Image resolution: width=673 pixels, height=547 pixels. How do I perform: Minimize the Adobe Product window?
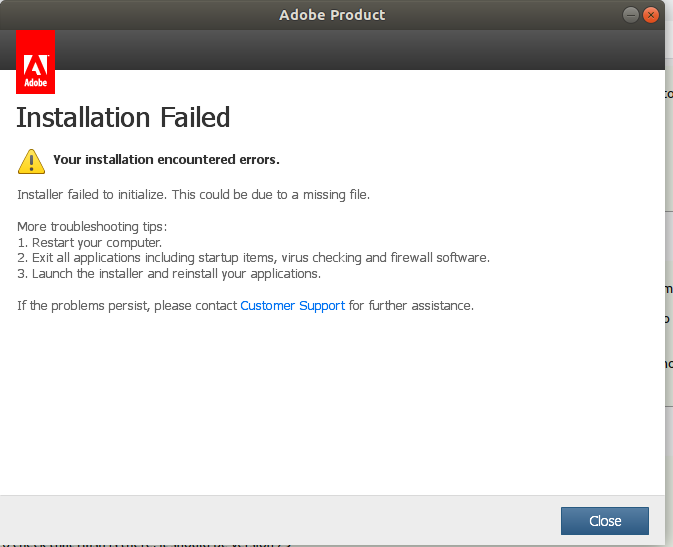tap(631, 15)
